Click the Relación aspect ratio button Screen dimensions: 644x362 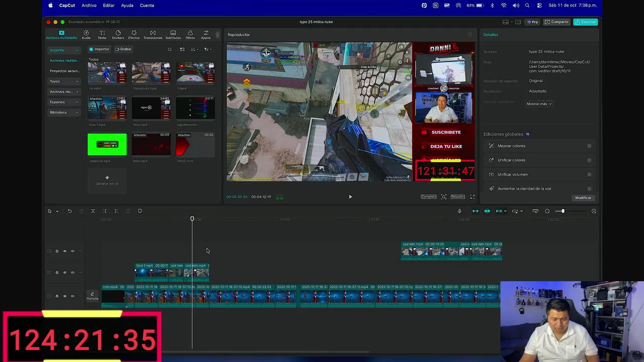pos(458,197)
